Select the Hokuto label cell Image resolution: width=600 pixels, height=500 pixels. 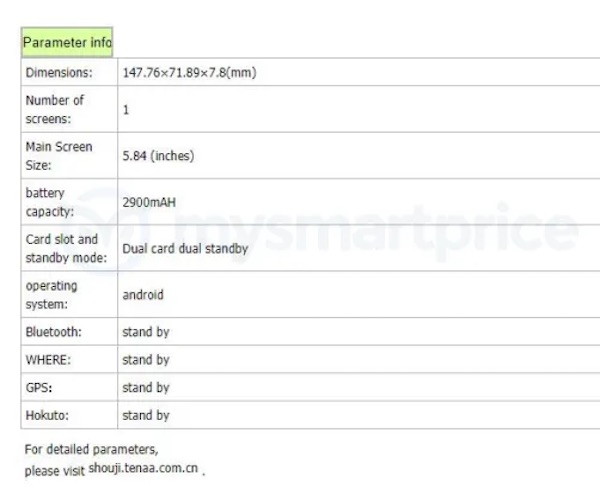(69, 415)
